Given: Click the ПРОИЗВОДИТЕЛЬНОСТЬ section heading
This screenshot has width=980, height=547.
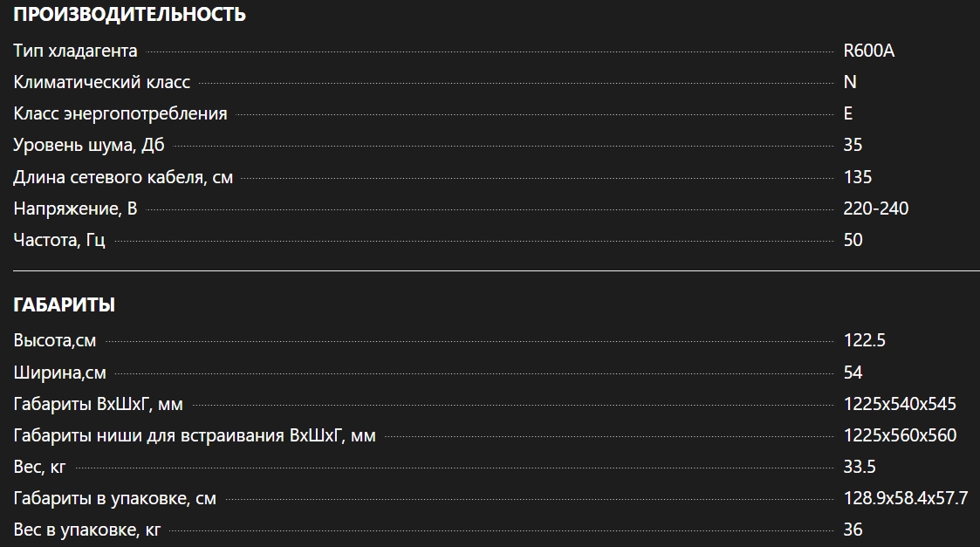Looking at the screenshot, I should click(x=130, y=15).
